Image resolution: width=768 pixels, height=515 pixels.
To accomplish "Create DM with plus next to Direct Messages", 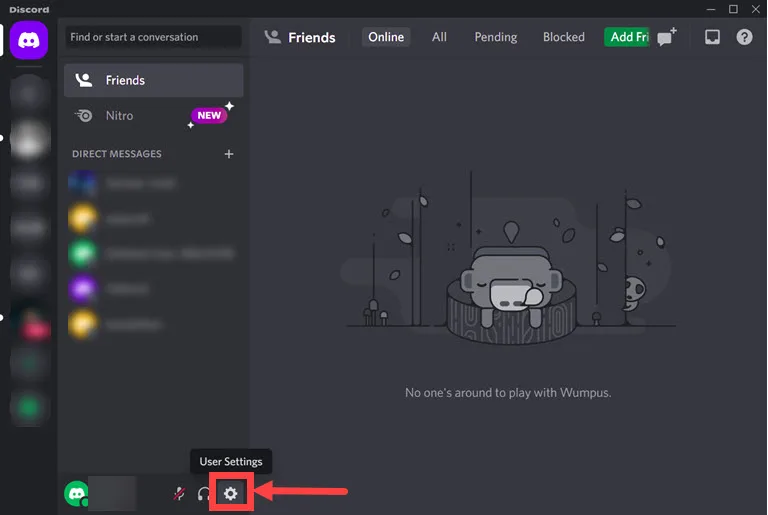I will (x=229, y=154).
